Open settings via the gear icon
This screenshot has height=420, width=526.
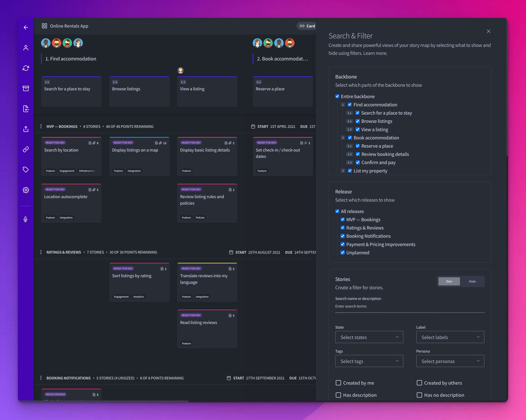[26, 190]
